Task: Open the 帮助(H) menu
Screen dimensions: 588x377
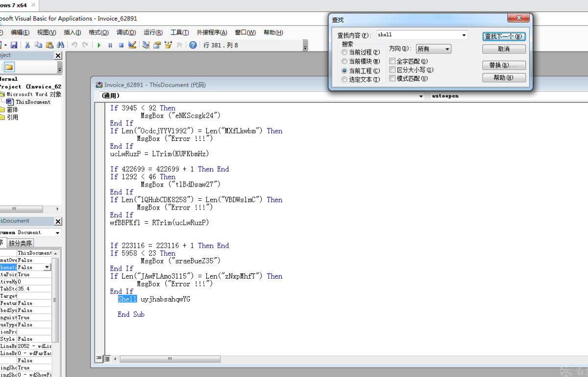Action: point(273,32)
